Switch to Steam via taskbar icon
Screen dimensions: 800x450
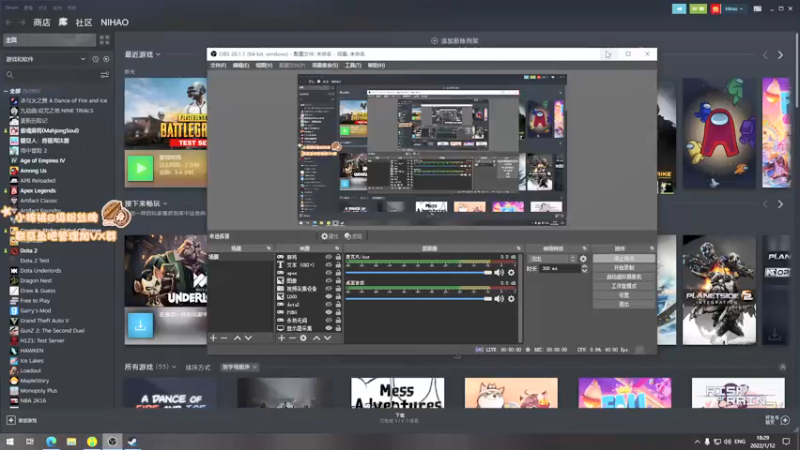(132, 441)
